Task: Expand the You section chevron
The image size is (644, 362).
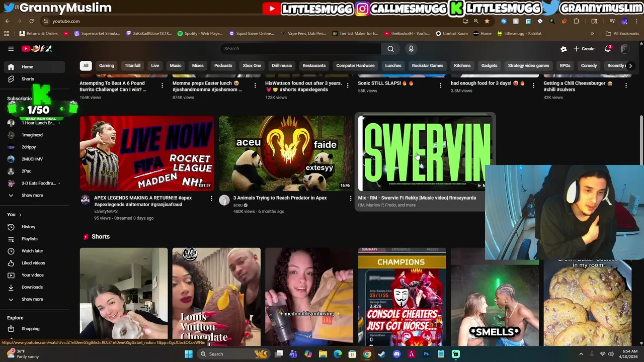Action: (20, 215)
